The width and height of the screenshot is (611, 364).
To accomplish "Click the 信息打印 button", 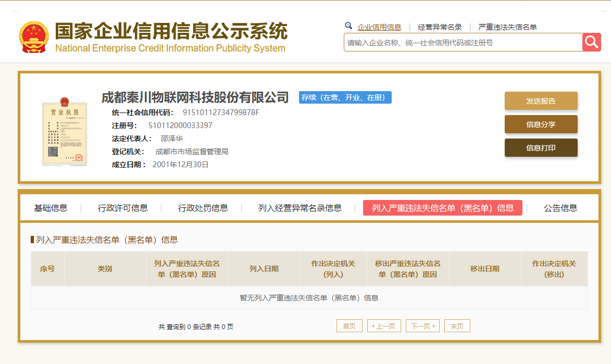I will tap(541, 148).
